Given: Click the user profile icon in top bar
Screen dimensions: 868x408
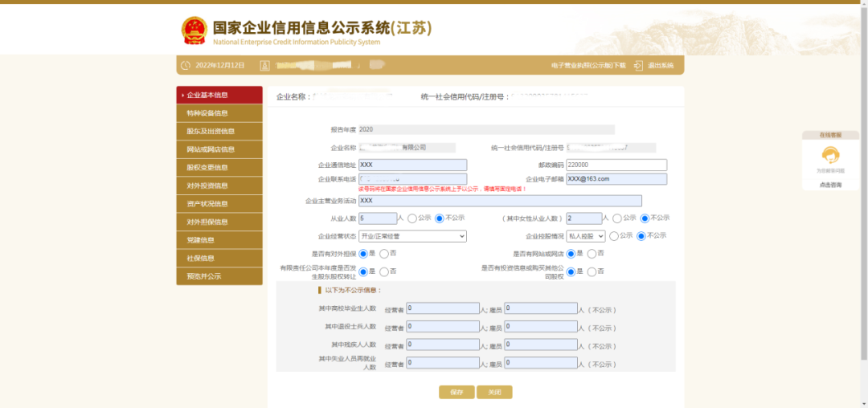Looking at the screenshot, I should click(x=264, y=65).
